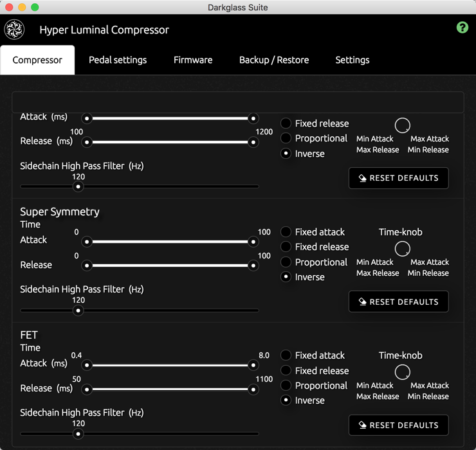The height and width of the screenshot is (450, 476).
Task: Click Super Symmetry Attack slider max handle
Action: pyautogui.click(x=253, y=242)
